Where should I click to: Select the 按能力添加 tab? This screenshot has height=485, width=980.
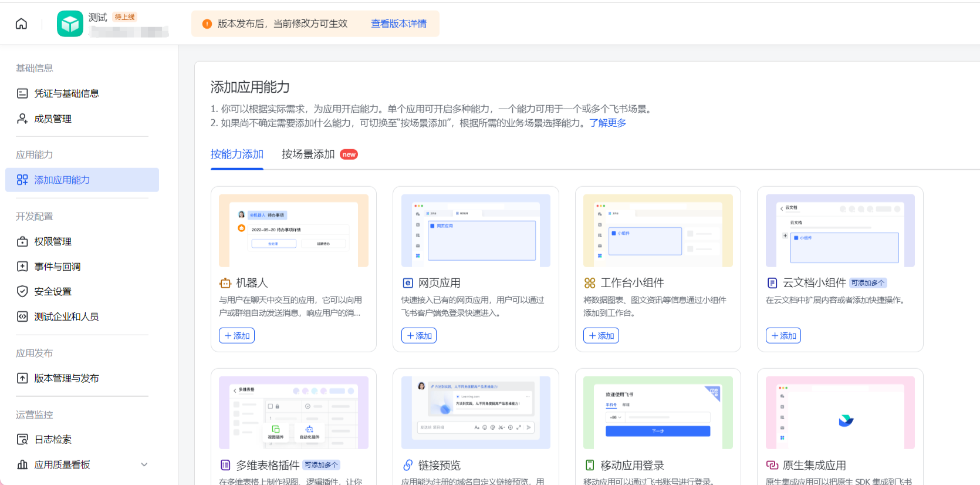click(236, 154)
